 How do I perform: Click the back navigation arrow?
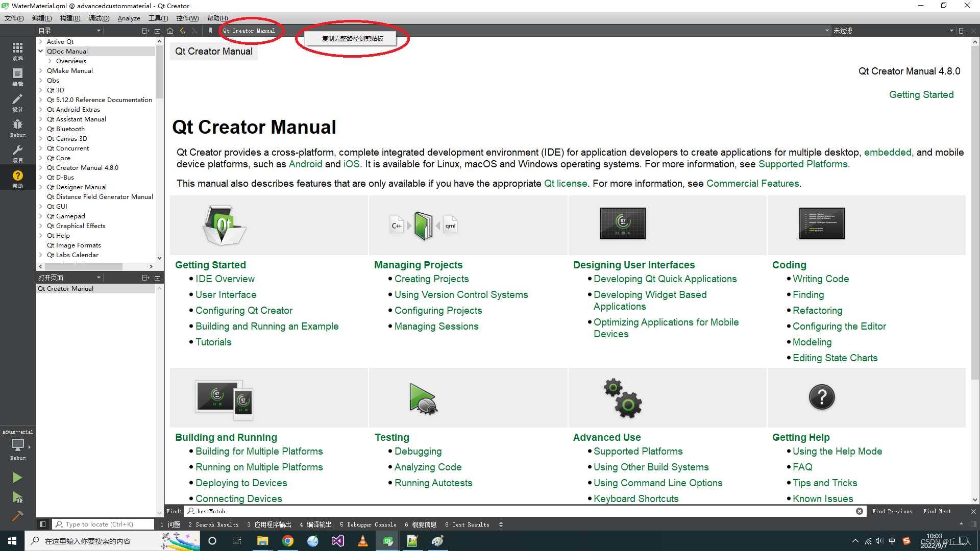click(183, 31)
